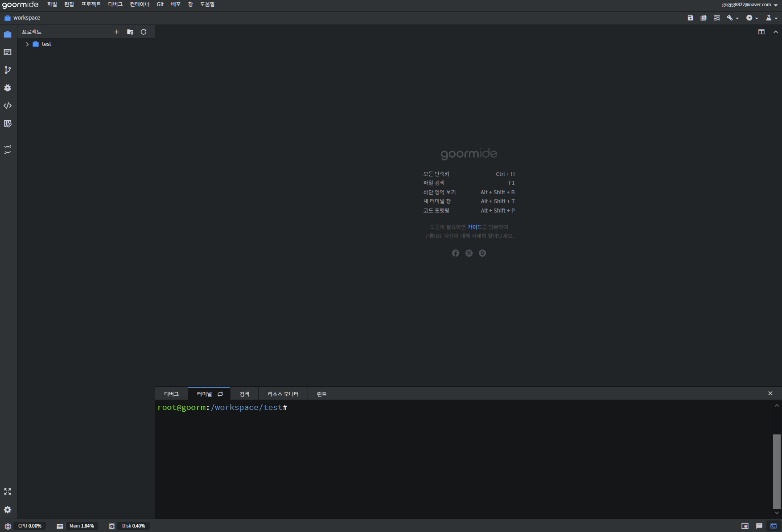
Task: Refresh the project tree
Action: point(144,32)
